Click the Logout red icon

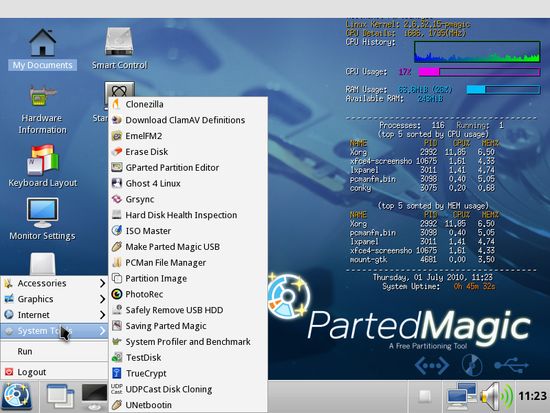click(x=9, y=372)
